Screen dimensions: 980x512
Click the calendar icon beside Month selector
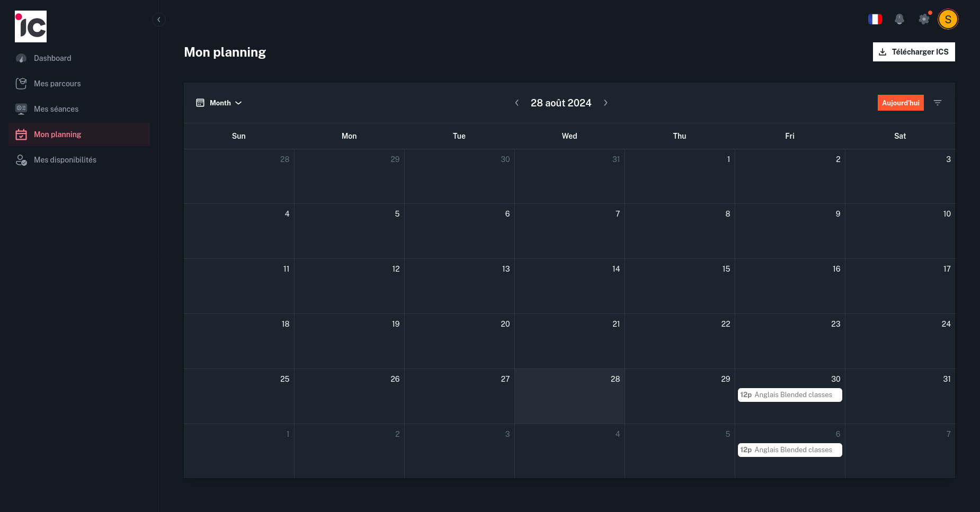coord(200,103)
